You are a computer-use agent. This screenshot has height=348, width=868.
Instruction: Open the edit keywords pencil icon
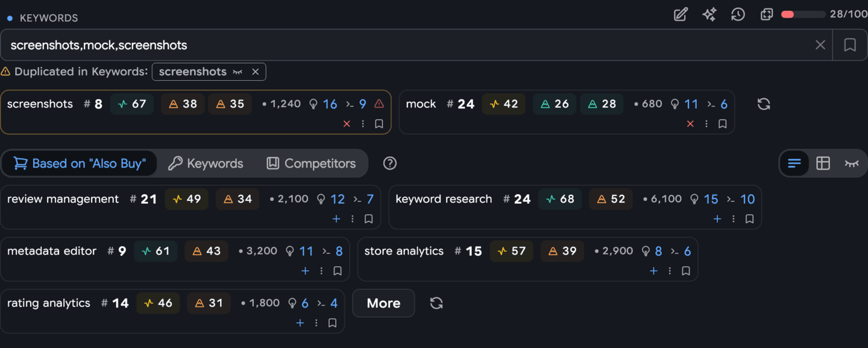point(681,14)
